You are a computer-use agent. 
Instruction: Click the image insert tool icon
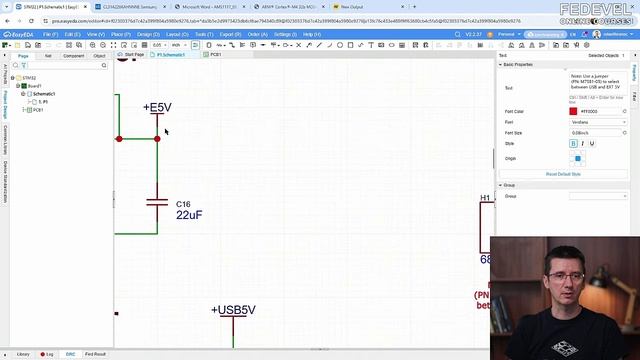pyautogui.click(x=381, y=45)
